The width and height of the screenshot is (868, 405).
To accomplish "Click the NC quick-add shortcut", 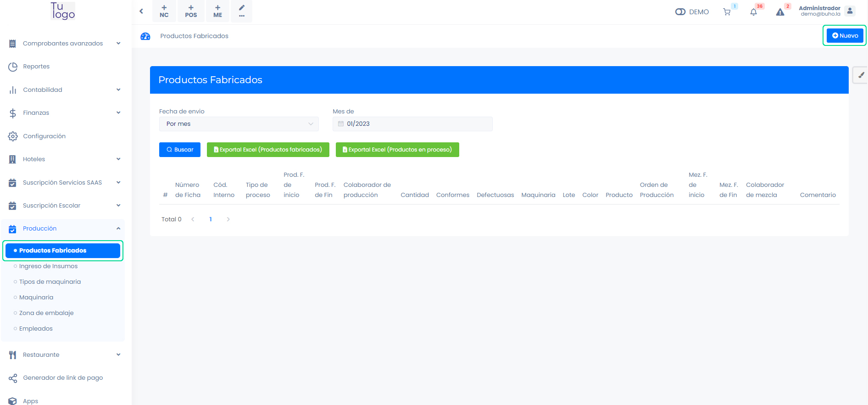I will point(164,11).
